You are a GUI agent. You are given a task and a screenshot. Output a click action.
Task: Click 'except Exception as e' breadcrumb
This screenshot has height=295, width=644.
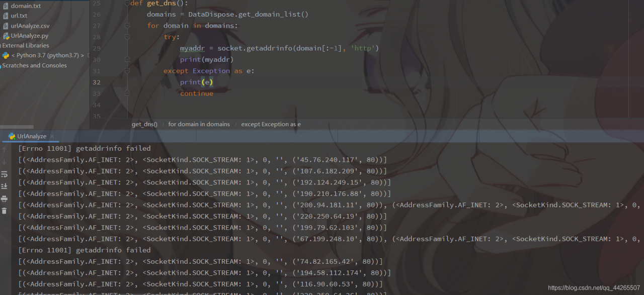(271, 124)
